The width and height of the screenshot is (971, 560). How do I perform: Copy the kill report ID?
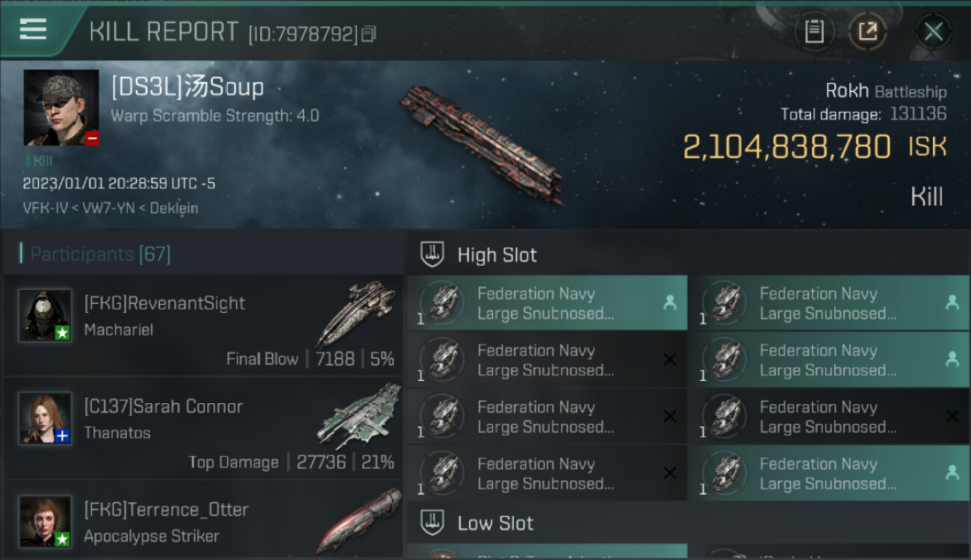368,34
